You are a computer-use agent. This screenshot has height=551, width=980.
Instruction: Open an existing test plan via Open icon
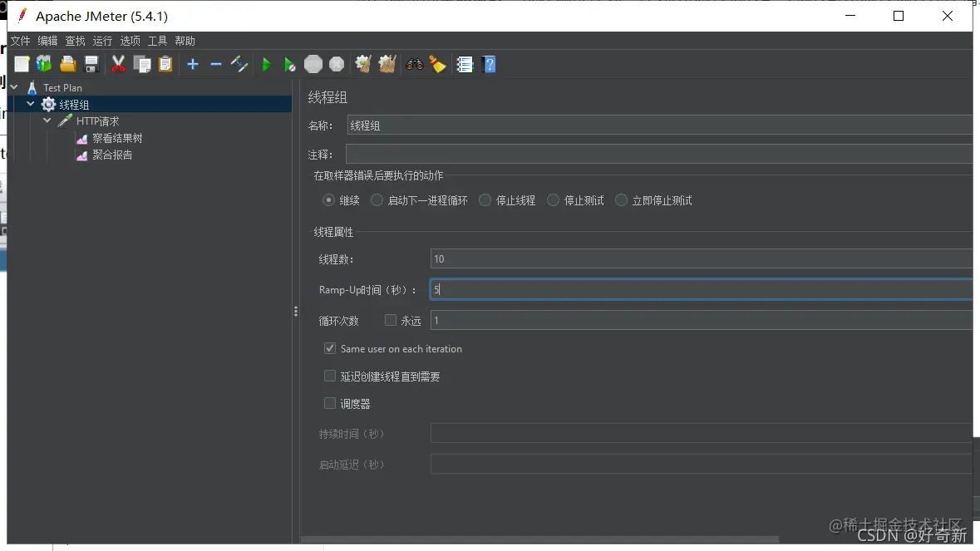coord(67,64)
